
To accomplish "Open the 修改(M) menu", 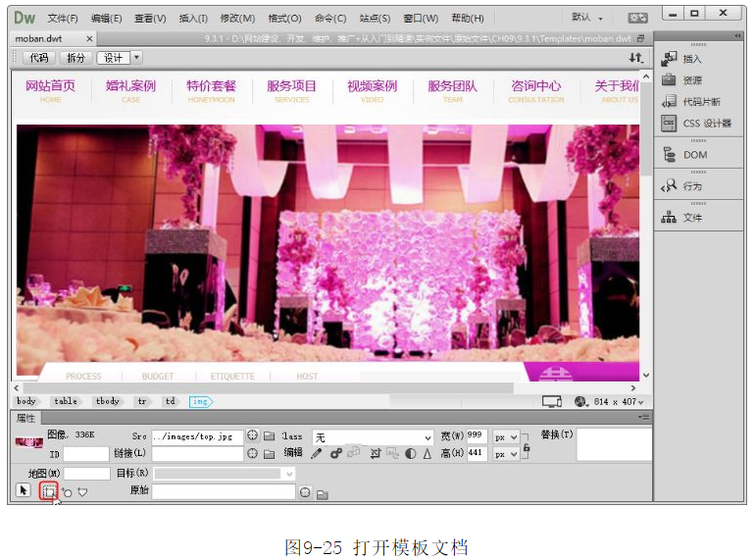I will click(237, 18).
